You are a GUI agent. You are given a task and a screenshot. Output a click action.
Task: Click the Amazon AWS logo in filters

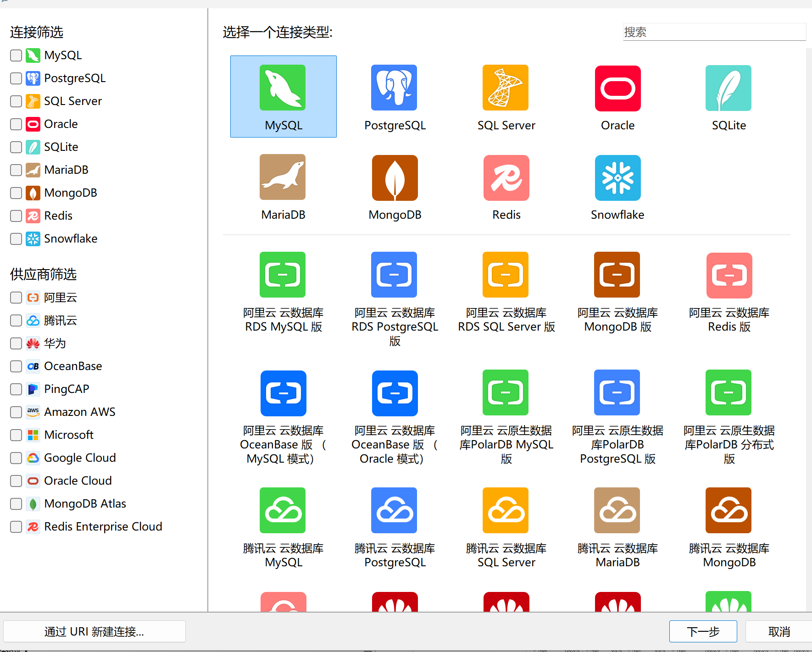click(33, 412)
